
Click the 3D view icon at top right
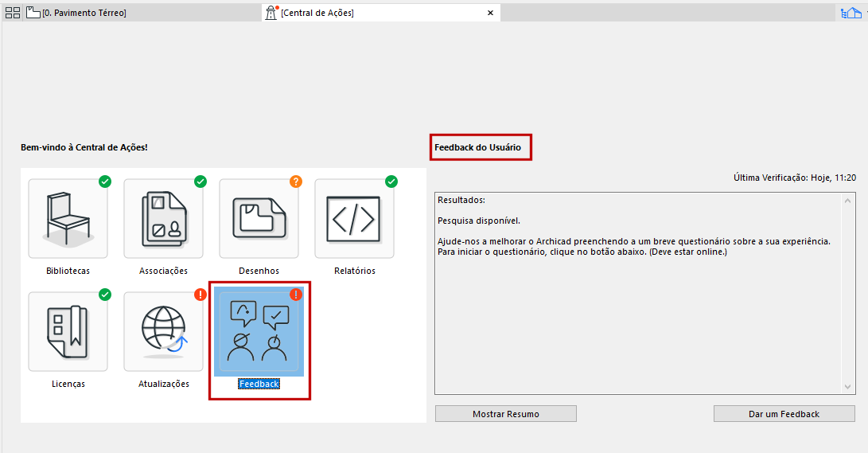pyautogui.click(x=851, y=13)
